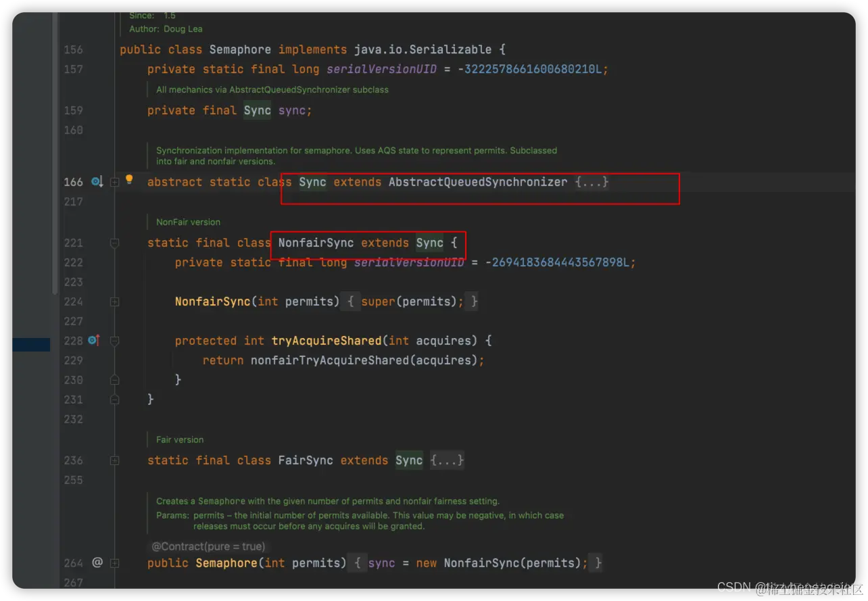Click fold end marker on line 231

(115, 400)
